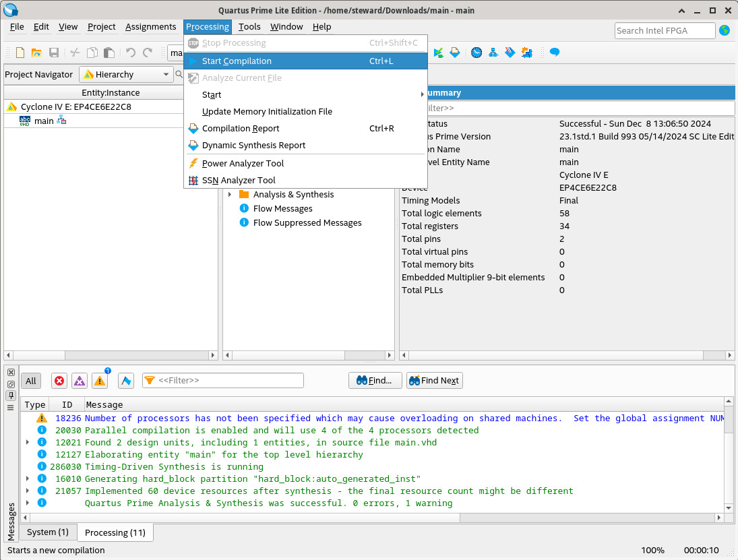This screenshot has width=738, height=560.
Task: Expand message 12021 Found 2 design units
Action: [x=28, y=442]
